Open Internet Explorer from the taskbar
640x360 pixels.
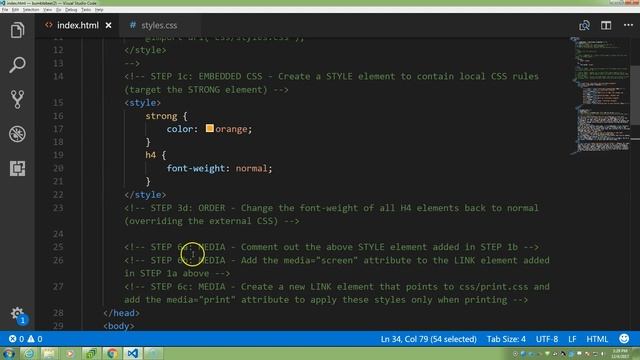tap(29, 353)
